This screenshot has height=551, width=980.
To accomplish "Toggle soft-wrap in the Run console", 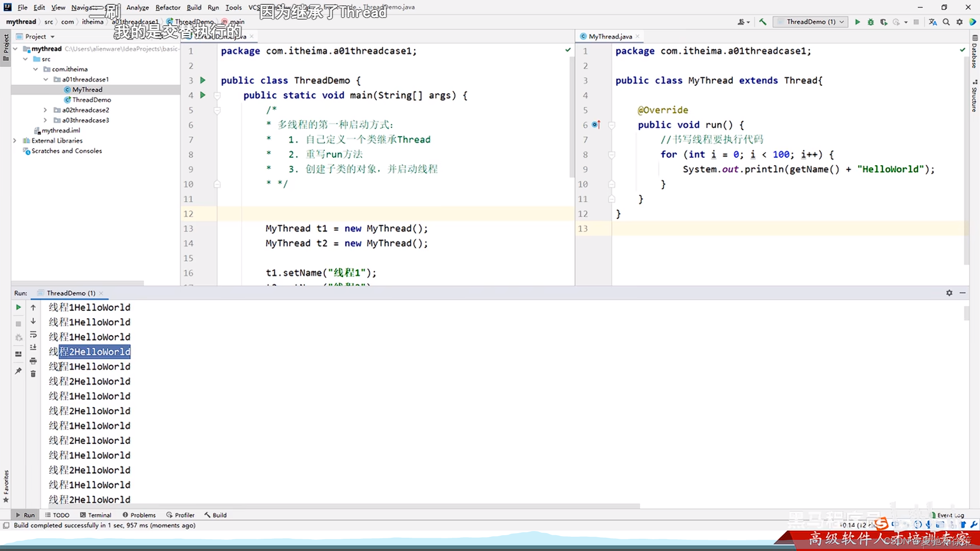I will pyautogui.click(x=33, y=334).
